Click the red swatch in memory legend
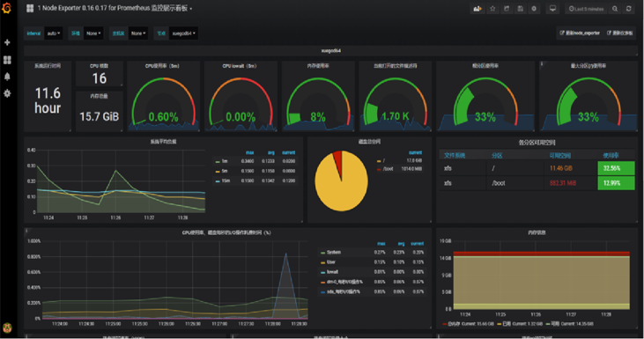This screenshot has height=339, width=644. click(x=445, y=324)
